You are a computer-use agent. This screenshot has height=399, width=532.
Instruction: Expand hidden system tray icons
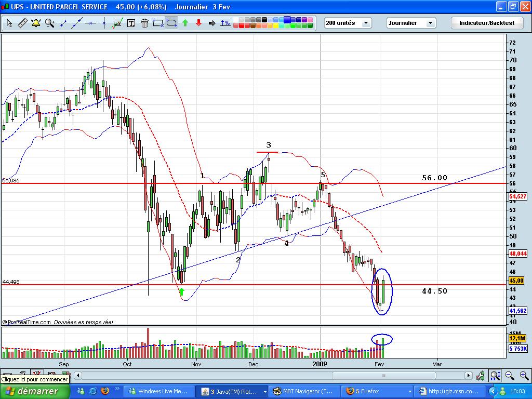tap(493, 391)
